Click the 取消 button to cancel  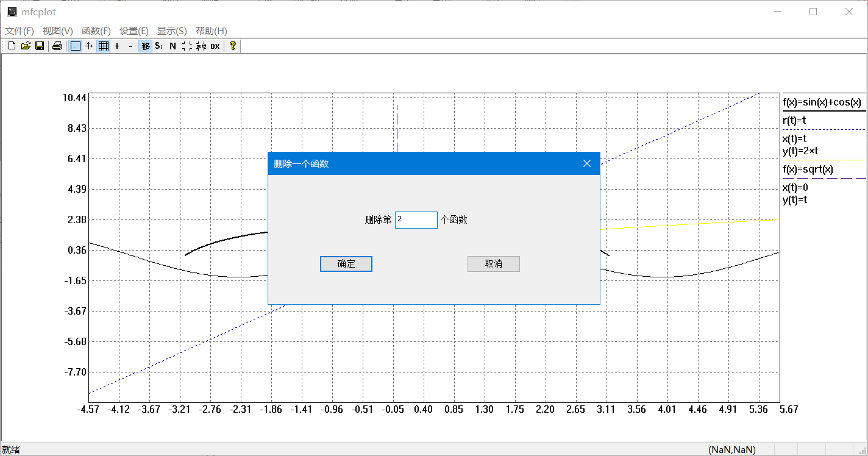click(x=494, y=264)
